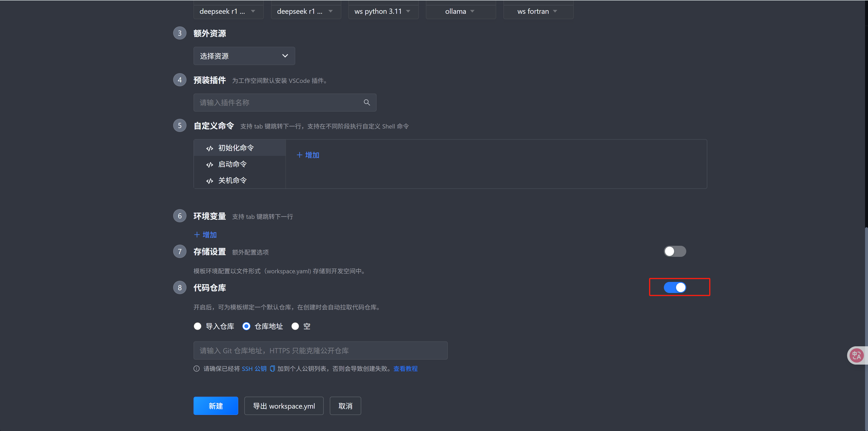Image resolution: width=868 pixels, height=431 pixels.
Task: Click the floating translate widget icon
Action: pyautogui.click(x=856, y=355)
